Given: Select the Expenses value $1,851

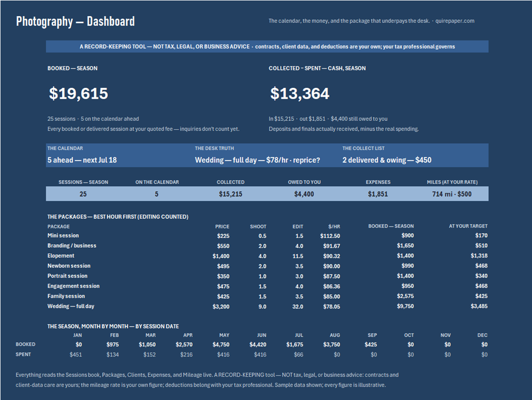Looking at the screenshot, I should click(x=378, y=194).
